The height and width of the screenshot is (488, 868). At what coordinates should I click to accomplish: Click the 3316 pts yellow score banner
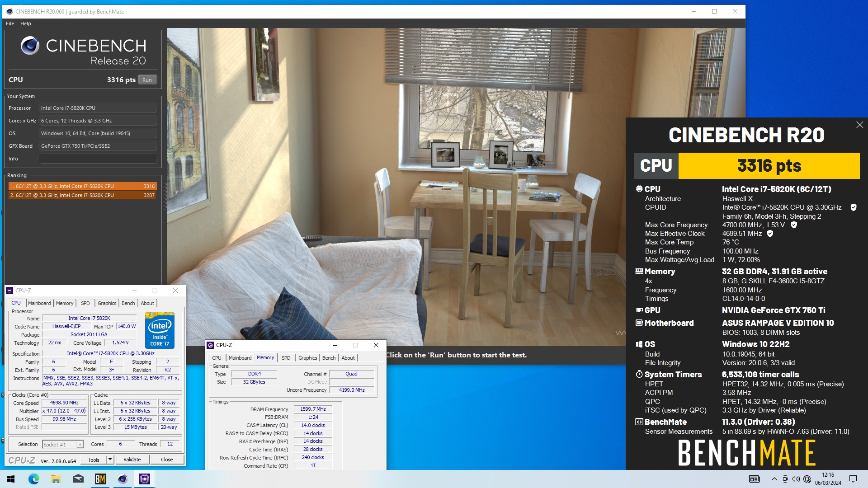pyautogui.click(x=769, y=166)
